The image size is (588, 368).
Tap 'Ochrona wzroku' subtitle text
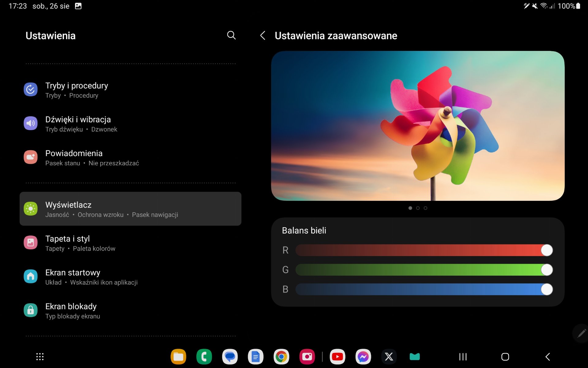click(x=100, y=215)
